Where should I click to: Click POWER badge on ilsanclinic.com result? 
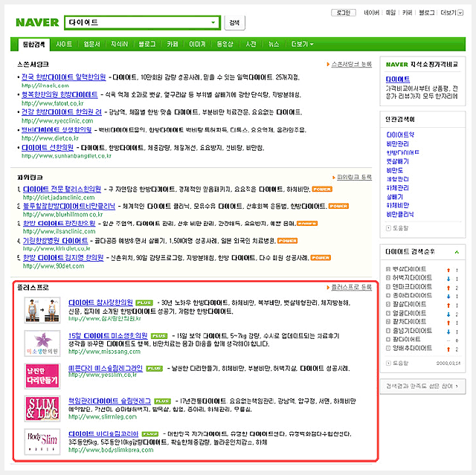tap(307, 224)
